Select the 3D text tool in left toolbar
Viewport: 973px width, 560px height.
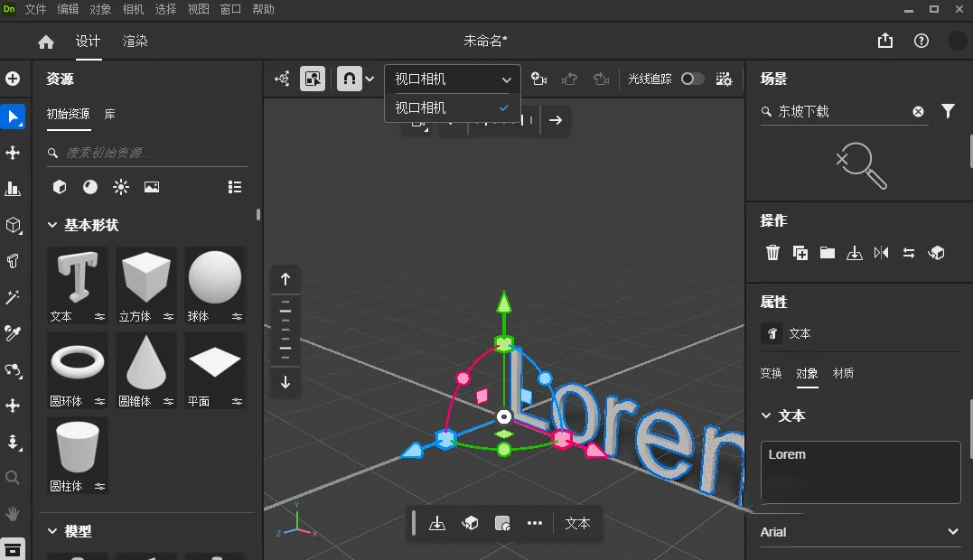(x=13, y=261)
